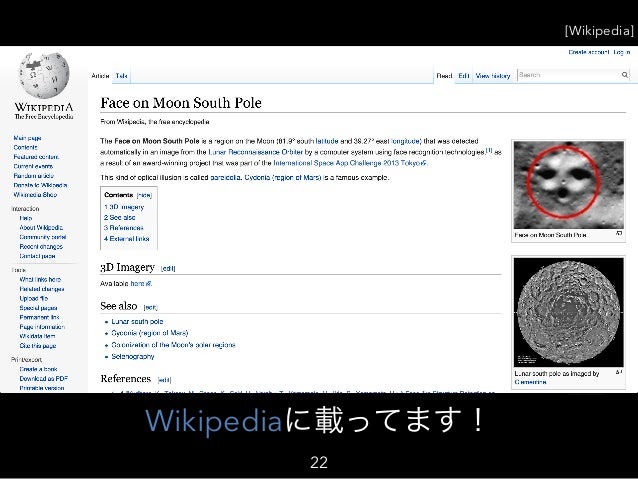Open Cydonia link in intro paragraph
The width and height of the screenshot is (638, 479).
pos(283,177)
